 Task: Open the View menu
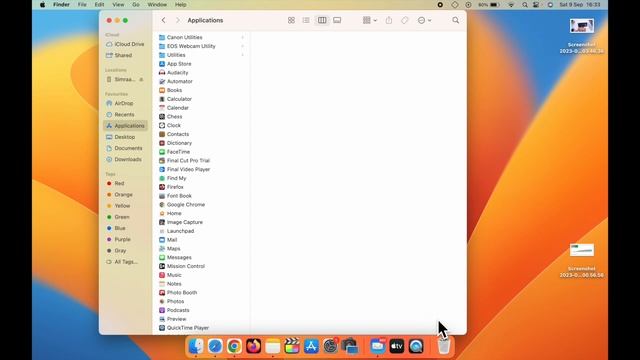(118, 5)
